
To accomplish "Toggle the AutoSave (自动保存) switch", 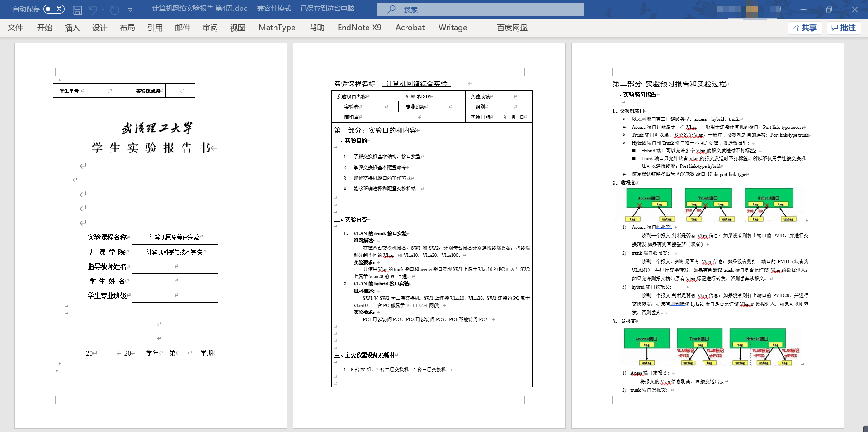I will tap(54, 9).
